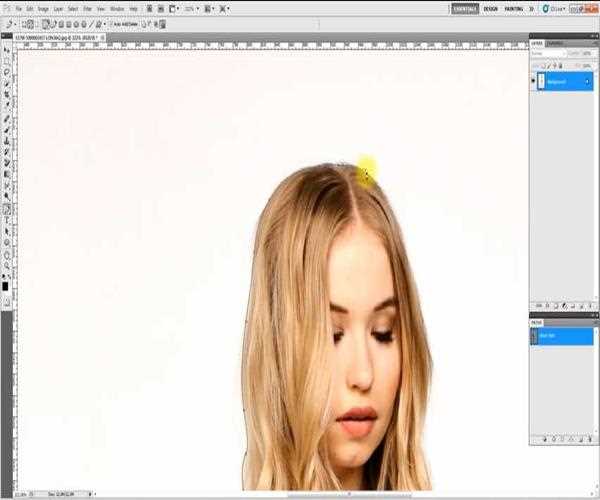The width and height of the screenshot is (600, 500).
Task: Select the Clone Stamp tool
Action: coord(7,141)
